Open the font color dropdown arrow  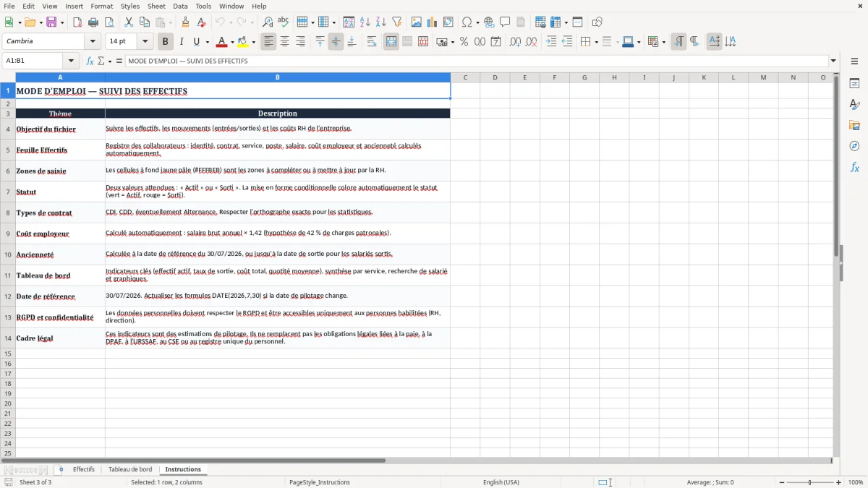tap(231, 42)
